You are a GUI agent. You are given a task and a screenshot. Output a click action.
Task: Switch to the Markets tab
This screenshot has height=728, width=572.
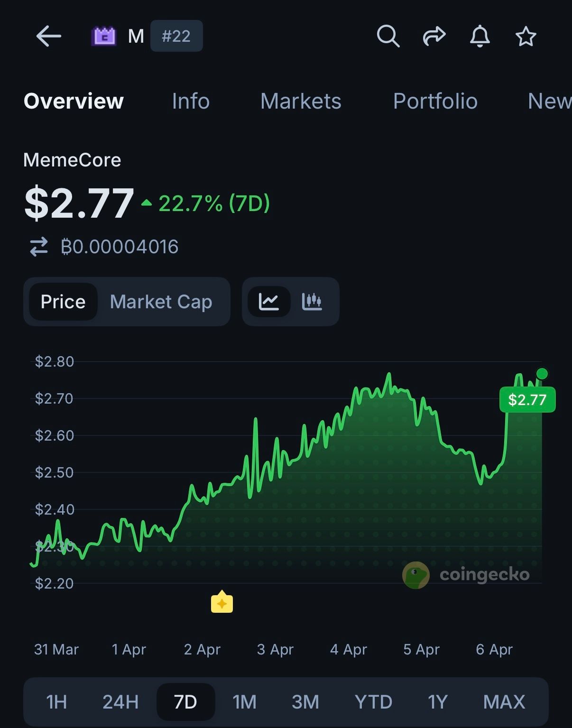pos(301,101)
